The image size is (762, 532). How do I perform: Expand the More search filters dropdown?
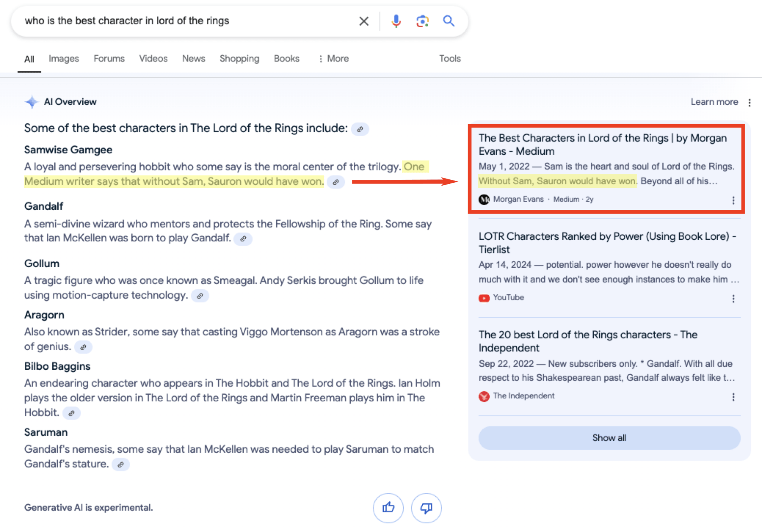point(334,59)
